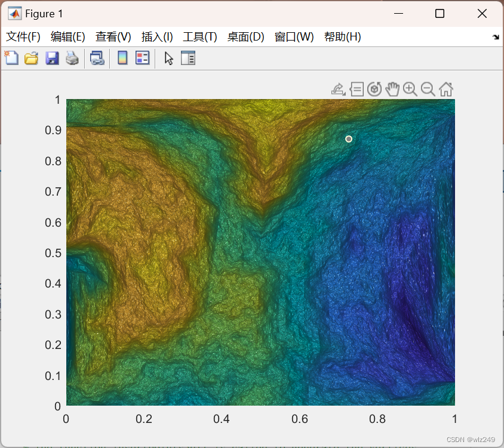Image resolution: width=504 pixels, height=448 pixels.
Task: Select the Zoom In magnifier
Action: tap(410, 89)
